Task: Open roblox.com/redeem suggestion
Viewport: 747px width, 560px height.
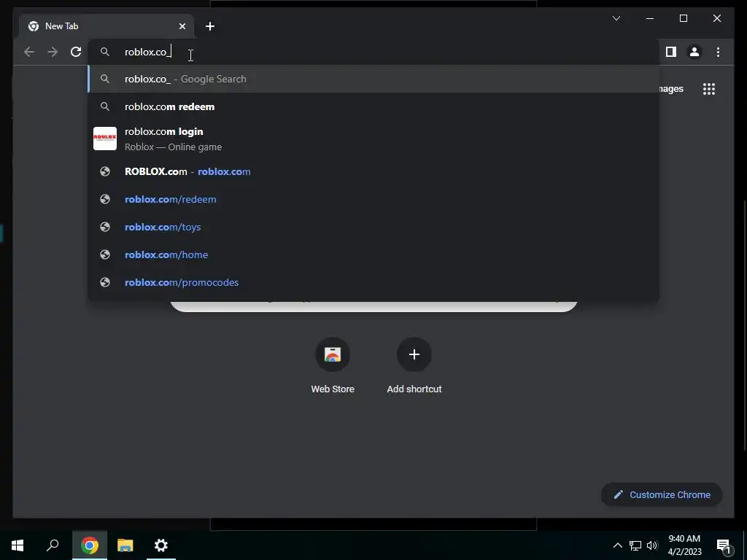Action: 373,199
